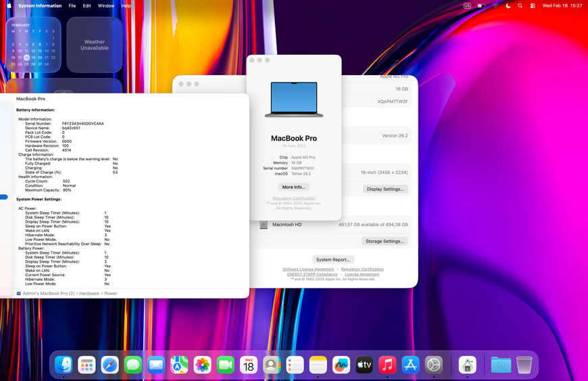Image resolution: width=588 pixels, height=381 pixels.
Task: Open the Apps launcher in the Dock
Action: point(87,365)
